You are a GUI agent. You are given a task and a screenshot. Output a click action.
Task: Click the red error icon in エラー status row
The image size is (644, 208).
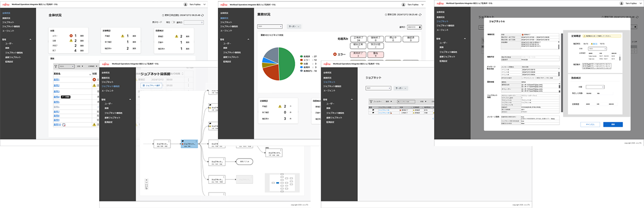[x=71, y=36]
